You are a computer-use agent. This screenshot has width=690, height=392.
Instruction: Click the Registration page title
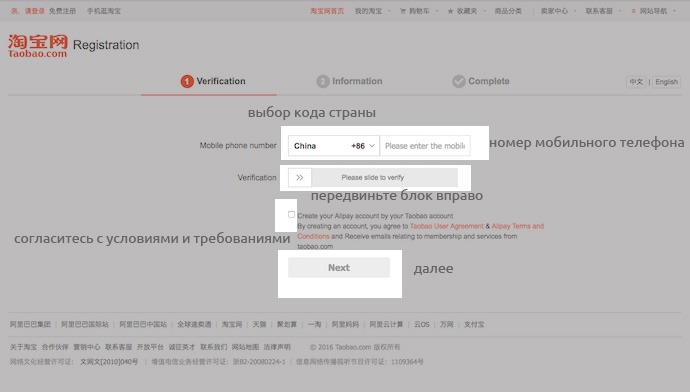click(x=106, y=45)
